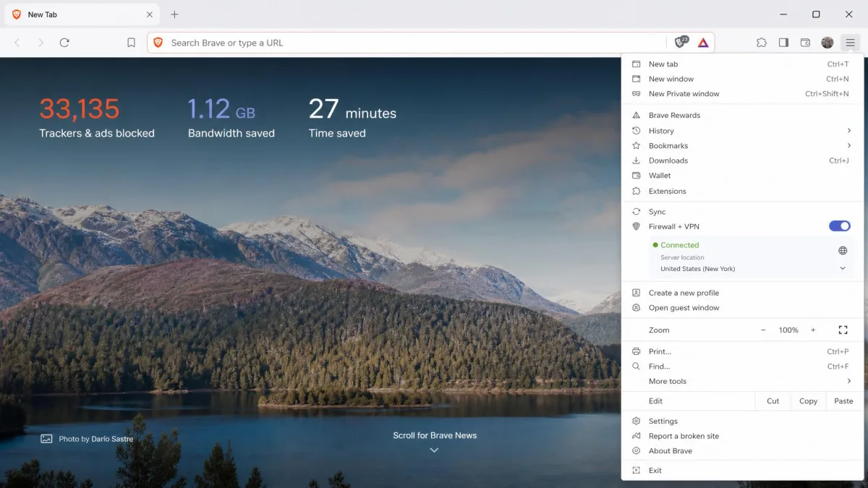
Task: Open the Extensions puzzle icon in toolbar
Action: [x=762, y=43]
